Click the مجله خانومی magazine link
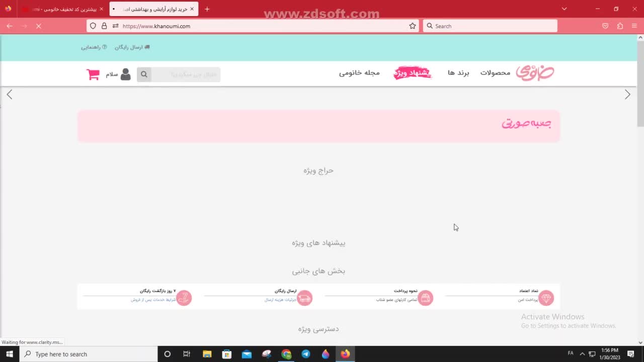Viewport: 644px width, 362px height. pos(359,73)
